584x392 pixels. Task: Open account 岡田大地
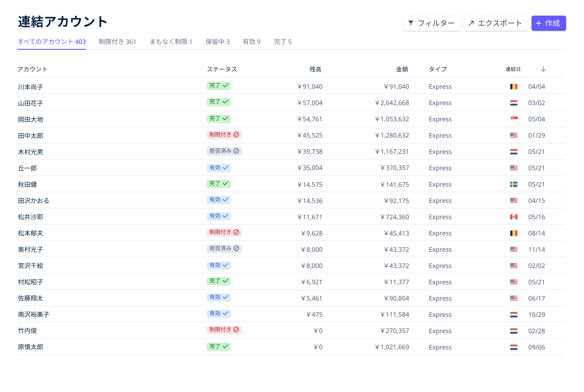[x=31, y=119]
